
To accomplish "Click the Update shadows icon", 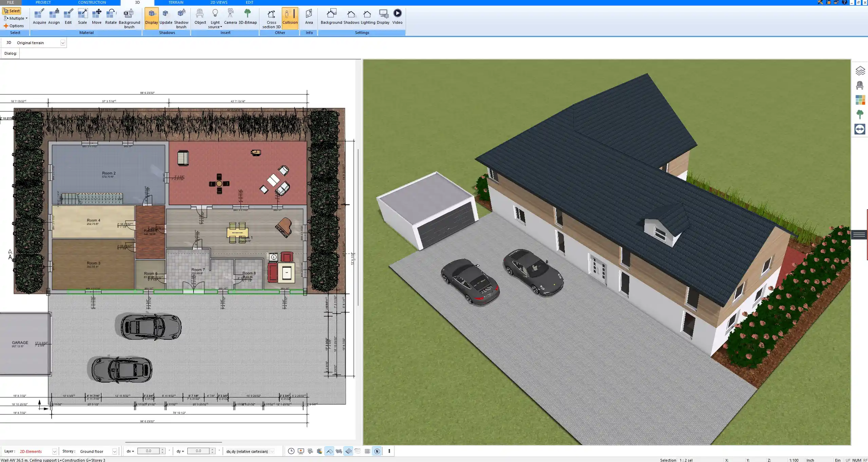I will pos(166,17).
